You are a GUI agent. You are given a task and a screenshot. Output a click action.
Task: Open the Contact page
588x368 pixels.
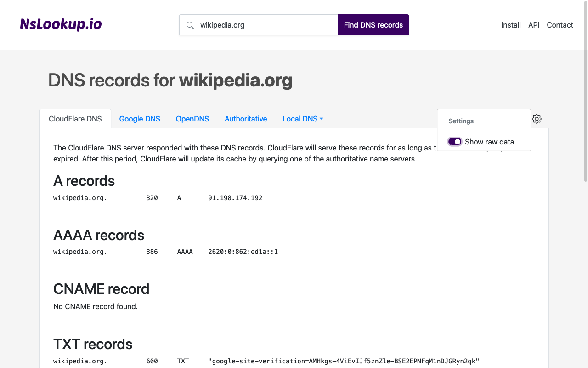pos(560,25)
